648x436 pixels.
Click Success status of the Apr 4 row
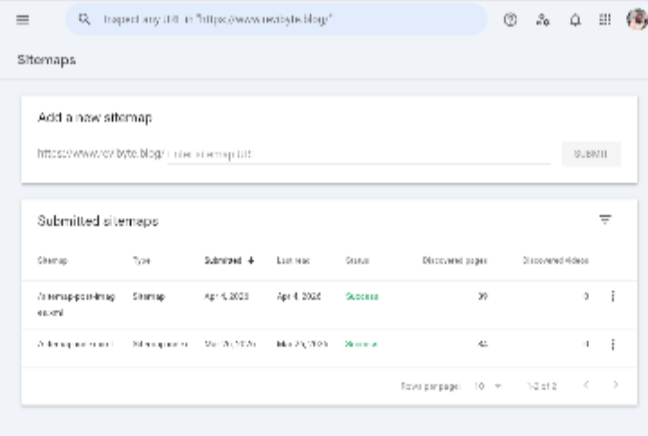pos(362,296)
